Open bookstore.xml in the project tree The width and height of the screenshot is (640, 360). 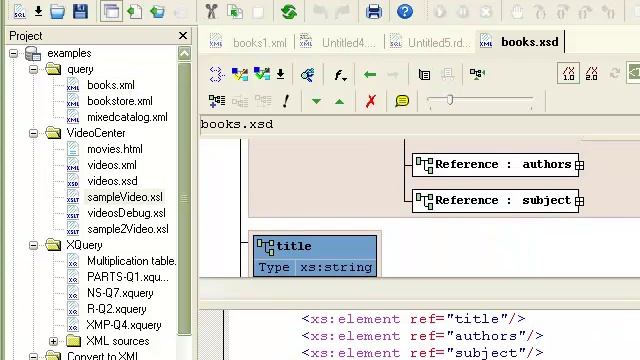coord(120,101)
